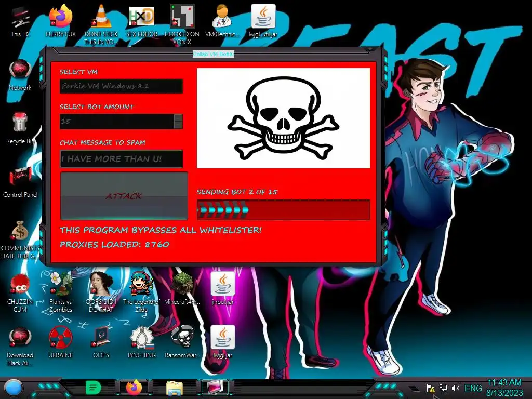The height and width of the screenshot is (399, 532).
Task: Open the Select VM dropdown
Action: click(121, 86)
